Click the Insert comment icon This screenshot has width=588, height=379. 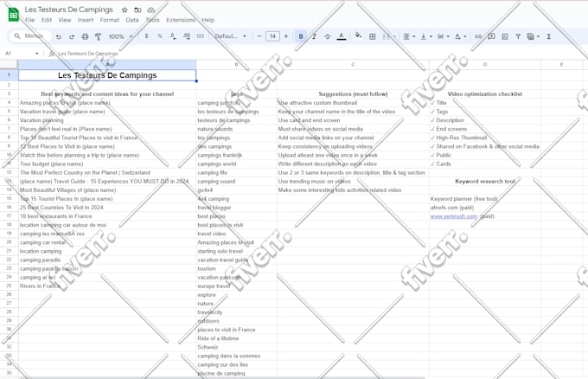coord(491,36)
